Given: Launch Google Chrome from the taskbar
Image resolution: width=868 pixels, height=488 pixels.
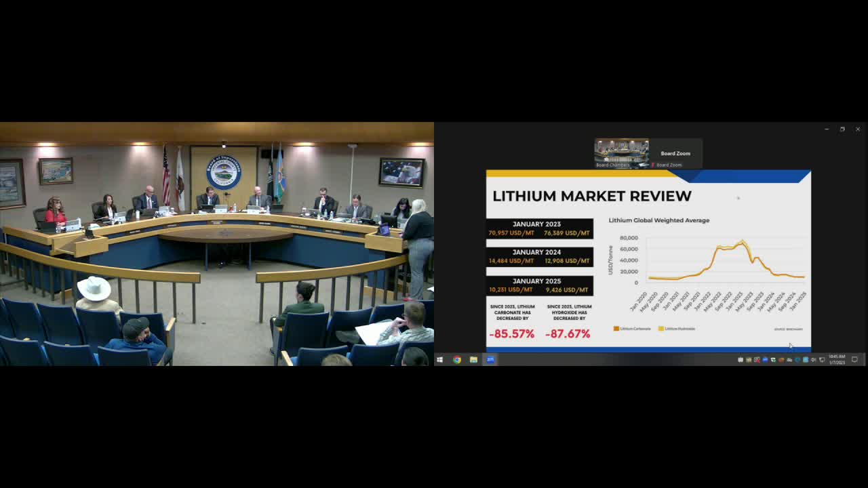Looking at the screenshot, I should coord(456,360).
